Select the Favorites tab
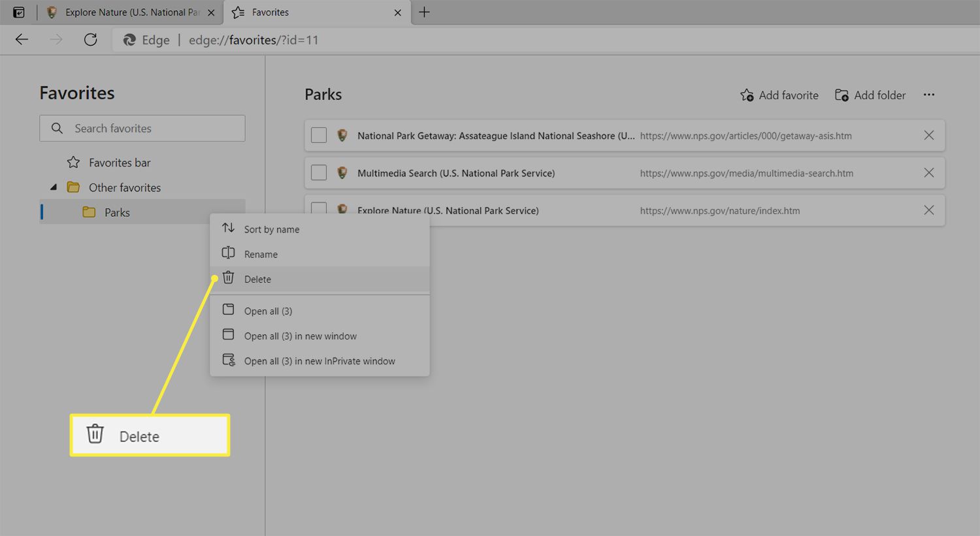This screenshot has height=536, width=980. (x=317, y=12)
